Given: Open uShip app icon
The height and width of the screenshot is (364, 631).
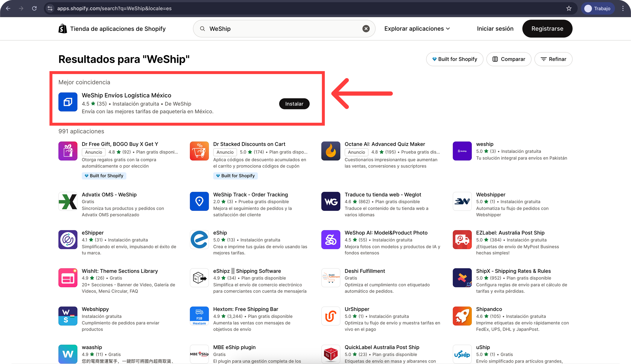Looking at the screenshot, I should [462, 354].
